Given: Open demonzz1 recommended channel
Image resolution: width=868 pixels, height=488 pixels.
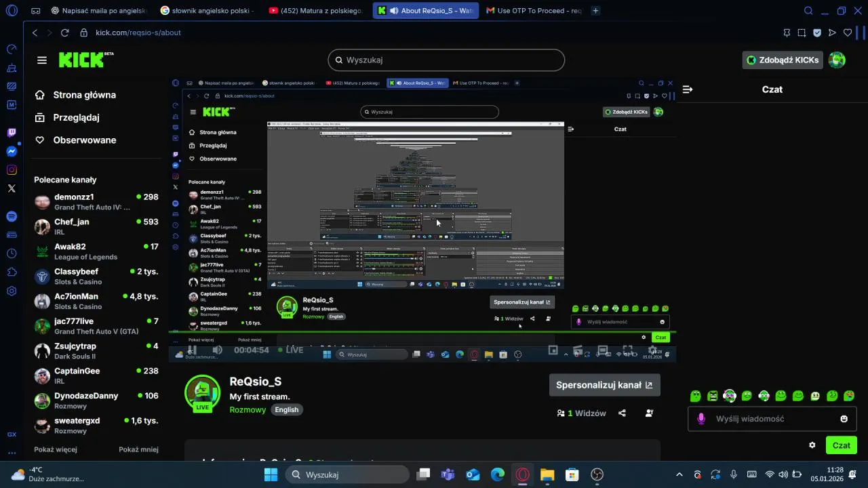Looking at the screenshot, I should coord(96,202).
